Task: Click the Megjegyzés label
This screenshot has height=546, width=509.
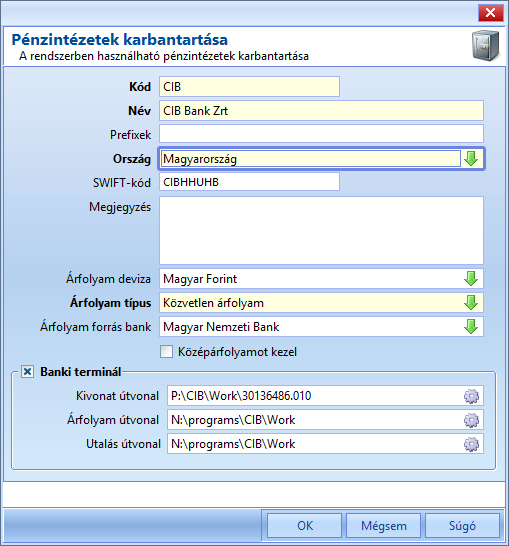Action: click(120, 208)
